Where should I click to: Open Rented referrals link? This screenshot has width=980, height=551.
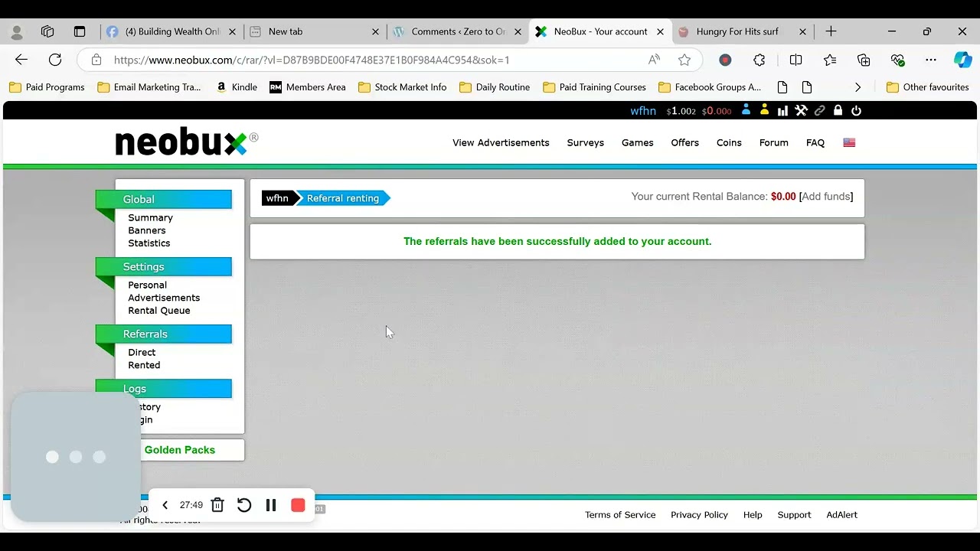[144, 365]
